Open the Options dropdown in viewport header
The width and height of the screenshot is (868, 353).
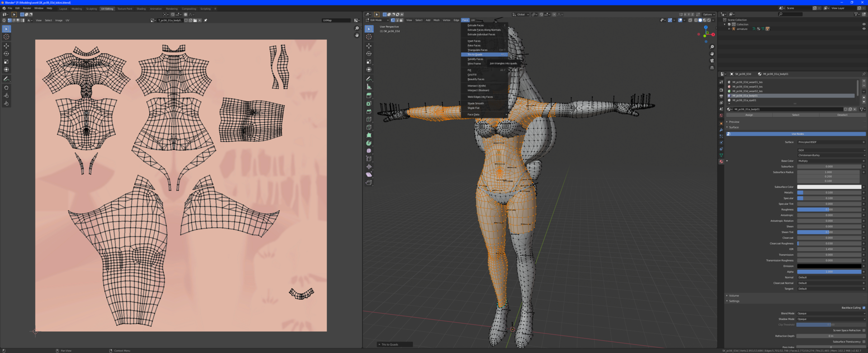pos(708,14)
